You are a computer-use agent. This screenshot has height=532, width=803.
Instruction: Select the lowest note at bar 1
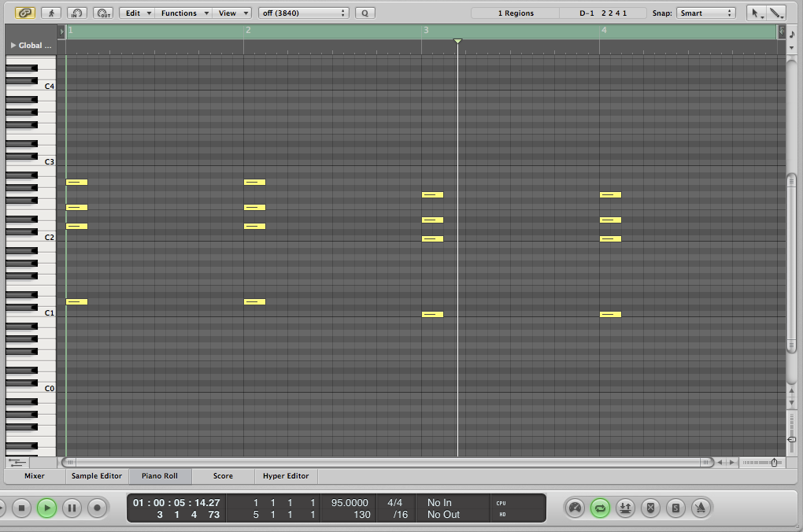77,302
